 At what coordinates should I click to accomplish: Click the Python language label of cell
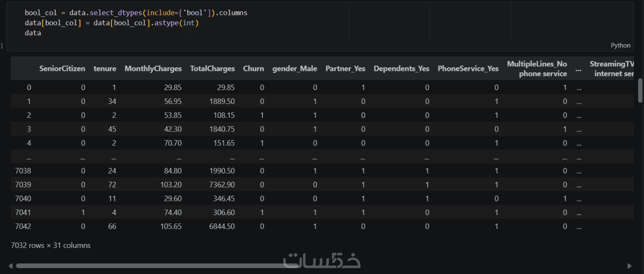(620, 45)
